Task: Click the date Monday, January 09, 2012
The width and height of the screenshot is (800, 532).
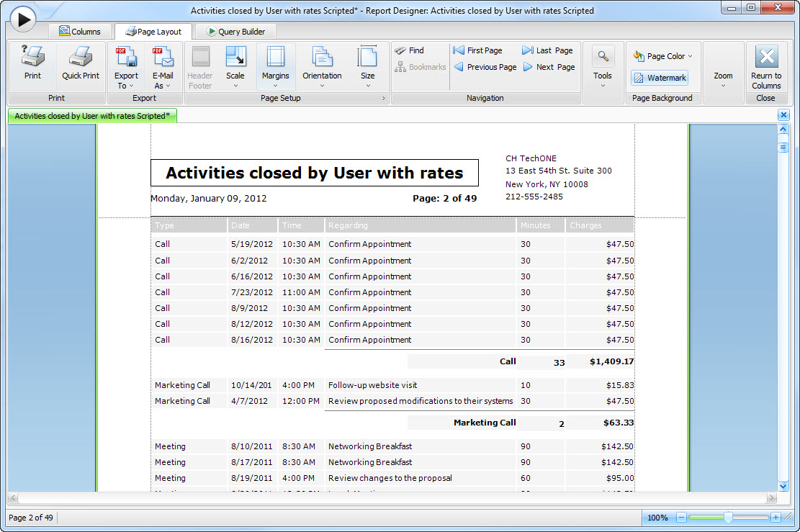Action: (x=208, y=199)
